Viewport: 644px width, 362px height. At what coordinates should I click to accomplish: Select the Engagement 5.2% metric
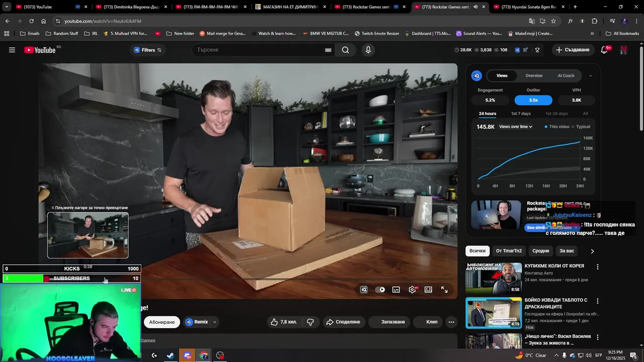[x=490, y=100]
